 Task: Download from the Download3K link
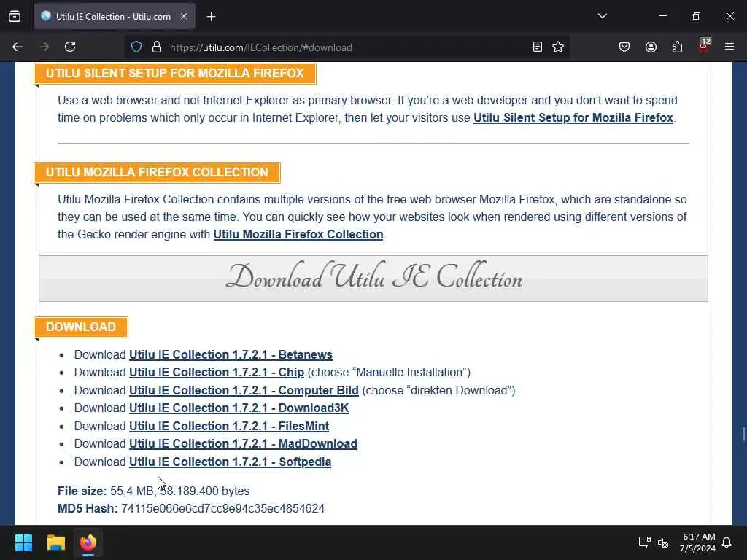click(x=239, y=408)
